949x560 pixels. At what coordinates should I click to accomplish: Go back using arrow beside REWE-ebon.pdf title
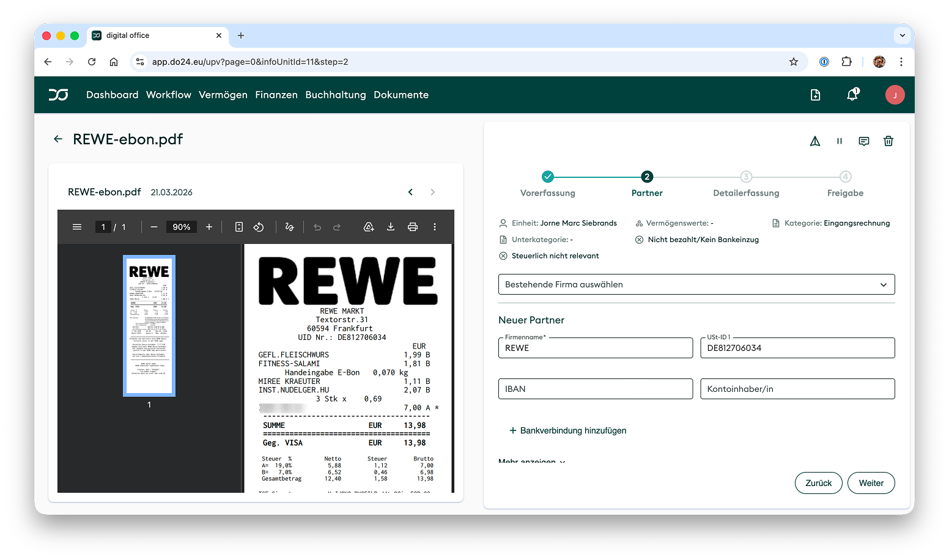pyautogui.click(x=58, y=139)
